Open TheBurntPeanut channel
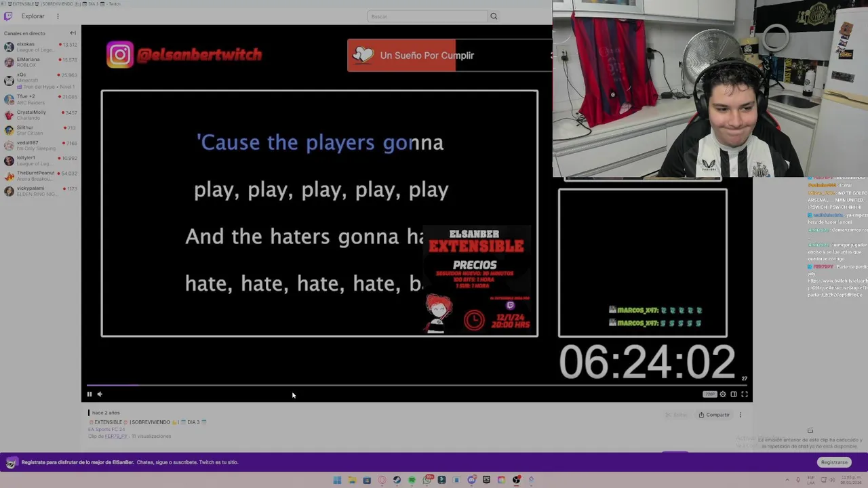Screen dimensions: 868x488 tap(40, 176)
